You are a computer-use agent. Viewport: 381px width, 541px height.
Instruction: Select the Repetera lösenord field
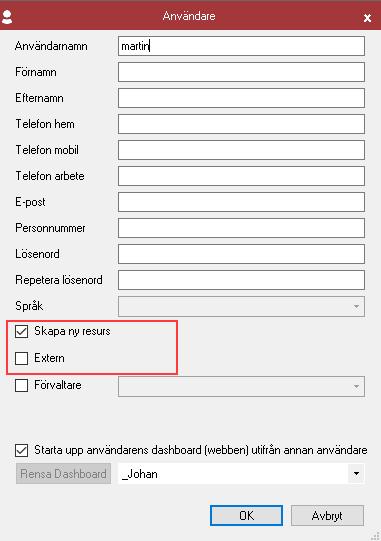click(241, 280)
